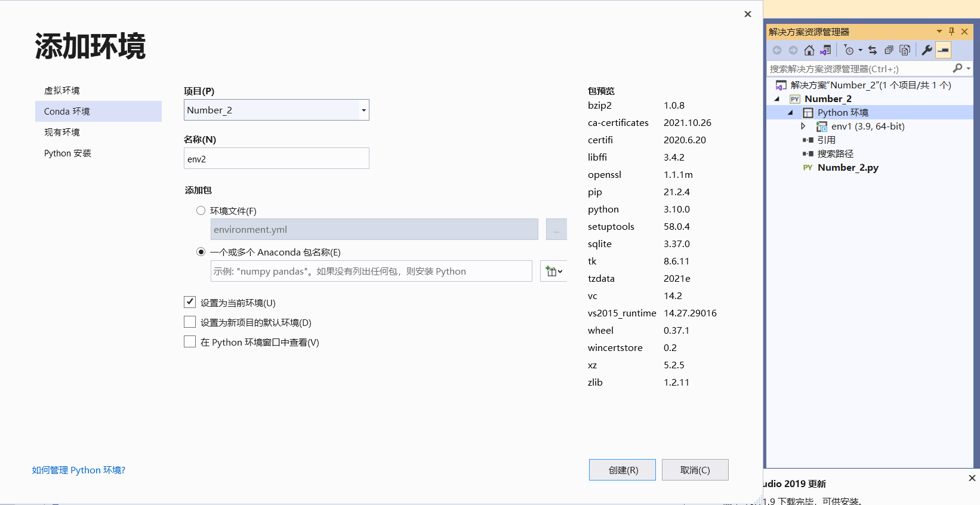Open the 项目 Number_2 combo box
Image resolution: width=980 pixels, height=505 pixels.
[x=276, y=110]
